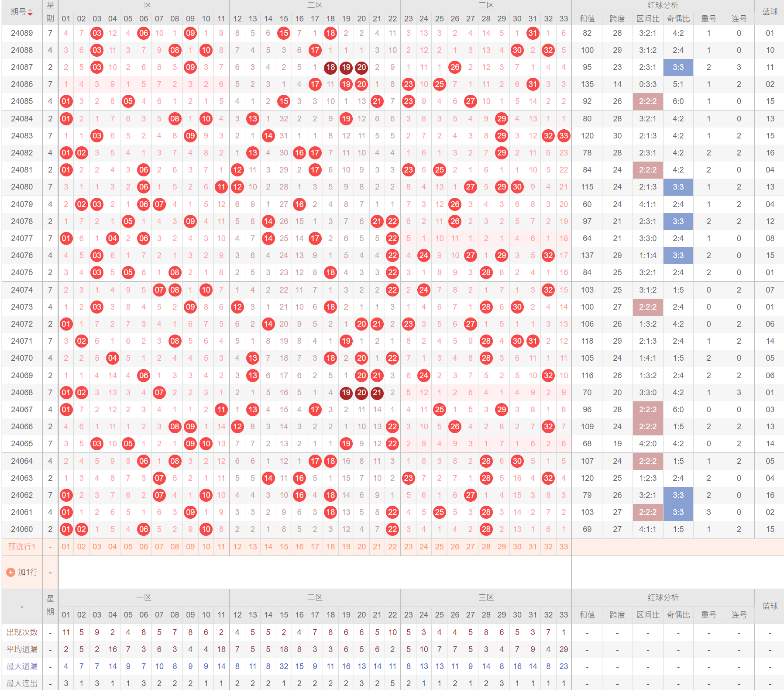Click red ball 31 in row 24089

point(533,33)
